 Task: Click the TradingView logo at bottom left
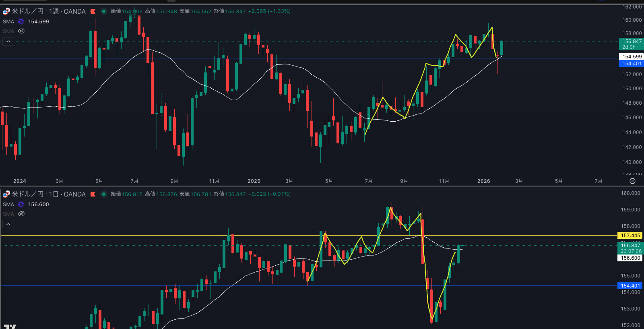tap(10, 326)
